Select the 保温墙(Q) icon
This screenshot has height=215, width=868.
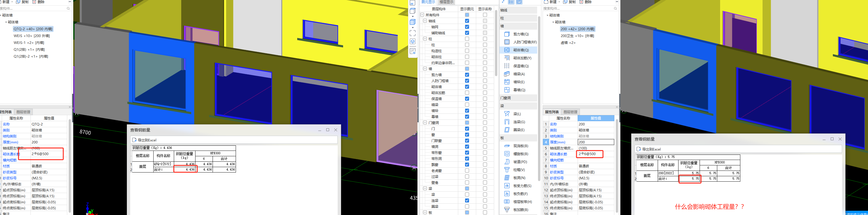pos(506,66)
